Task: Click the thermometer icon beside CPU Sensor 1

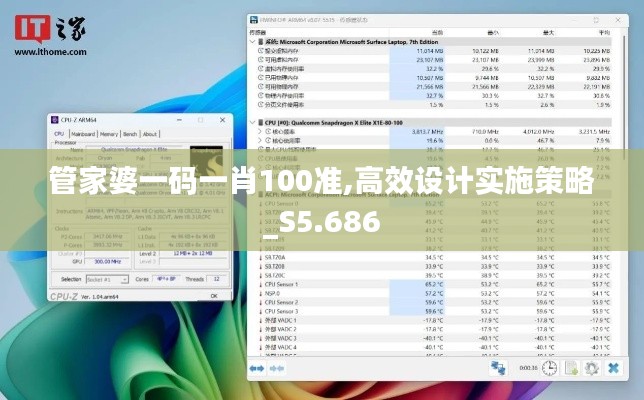Action: (x=260, y=284)
